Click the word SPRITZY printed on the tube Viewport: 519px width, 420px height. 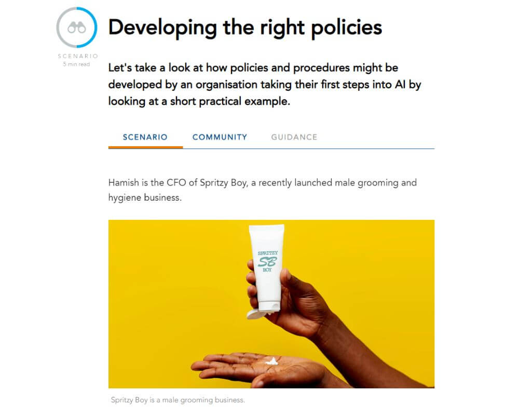pyautogui.click(x=268, y=253)
